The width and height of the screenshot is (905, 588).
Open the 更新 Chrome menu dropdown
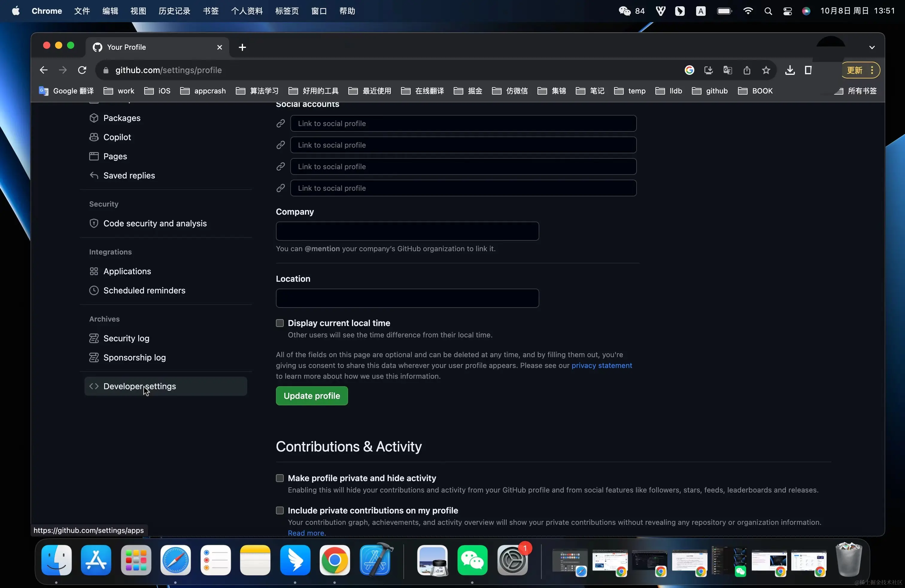[x=860, y=70]
